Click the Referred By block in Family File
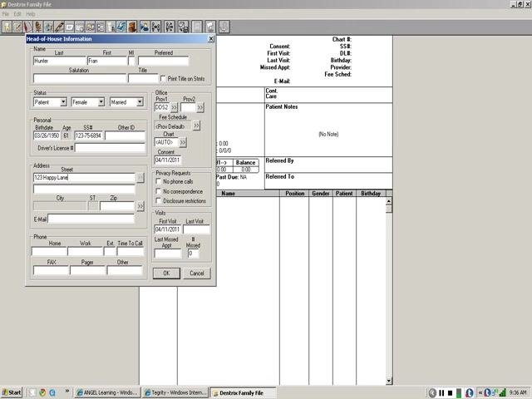The image size is (532, 399). pyautogui.click(x=328, y=165)
